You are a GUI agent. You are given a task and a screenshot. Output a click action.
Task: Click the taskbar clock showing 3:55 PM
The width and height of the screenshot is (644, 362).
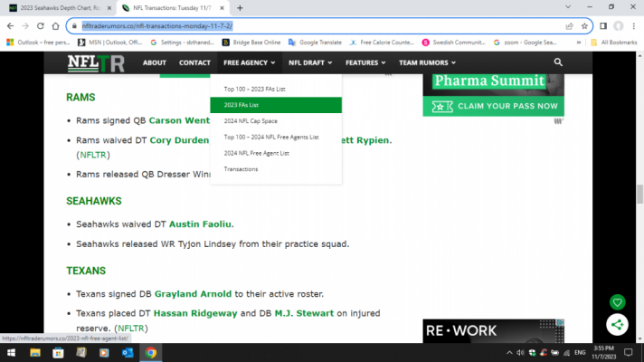coord(603,353)
